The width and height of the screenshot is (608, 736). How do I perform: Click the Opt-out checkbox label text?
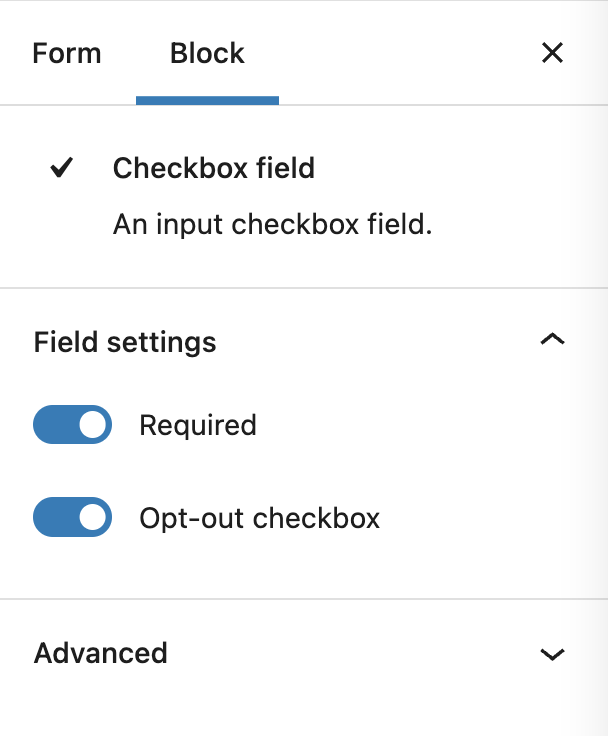click(x=259, y=518)
